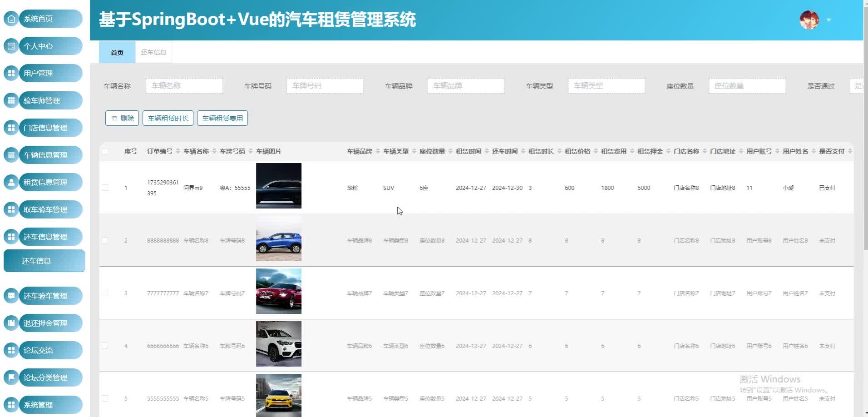The image size is (868, 417).
Task: Click the grid icon beside 用户管理
Action: click(x=11, y=73)
